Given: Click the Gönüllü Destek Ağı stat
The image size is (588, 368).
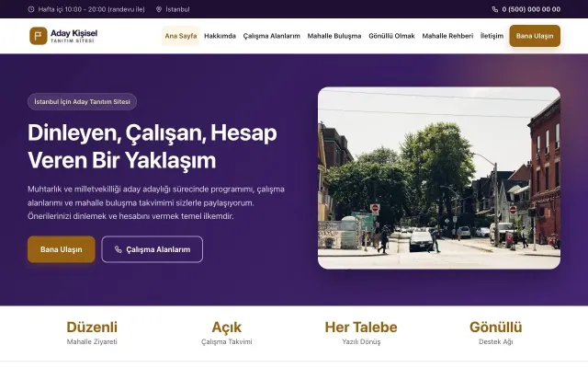Looking at the screenshot, I should point(496,332).
